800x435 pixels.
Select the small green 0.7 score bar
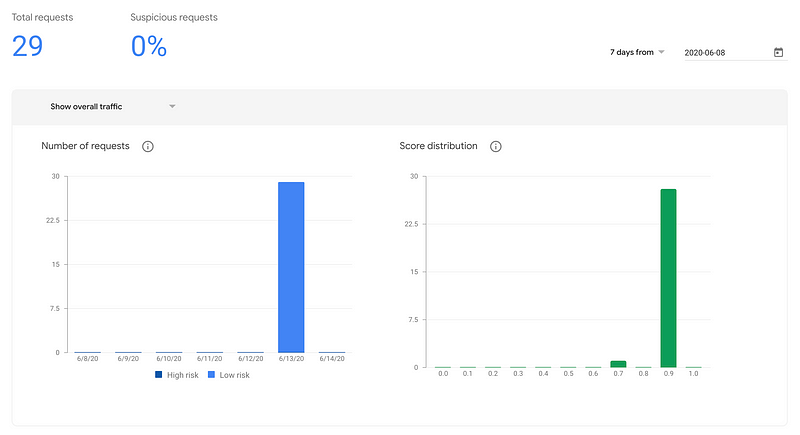(x=618, y=364)
